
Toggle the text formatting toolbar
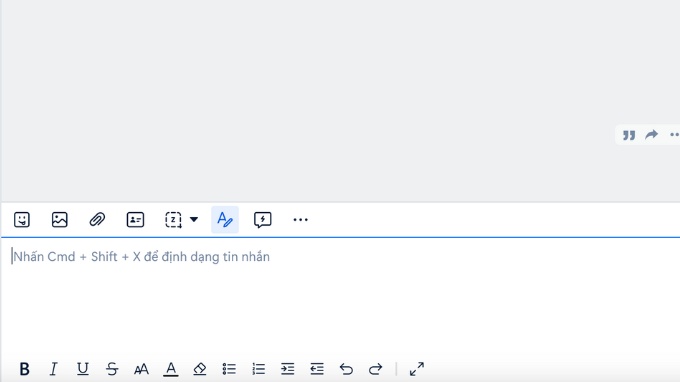click(225, 219)
